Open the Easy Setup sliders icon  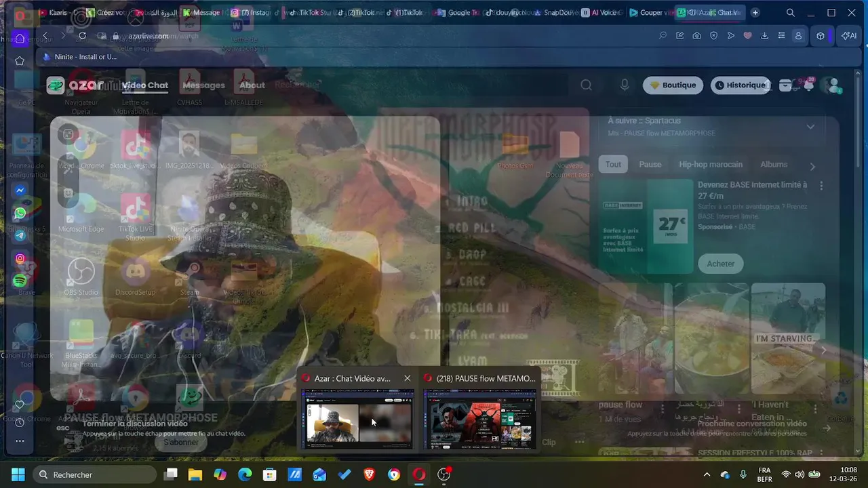[x=782, y=36]
